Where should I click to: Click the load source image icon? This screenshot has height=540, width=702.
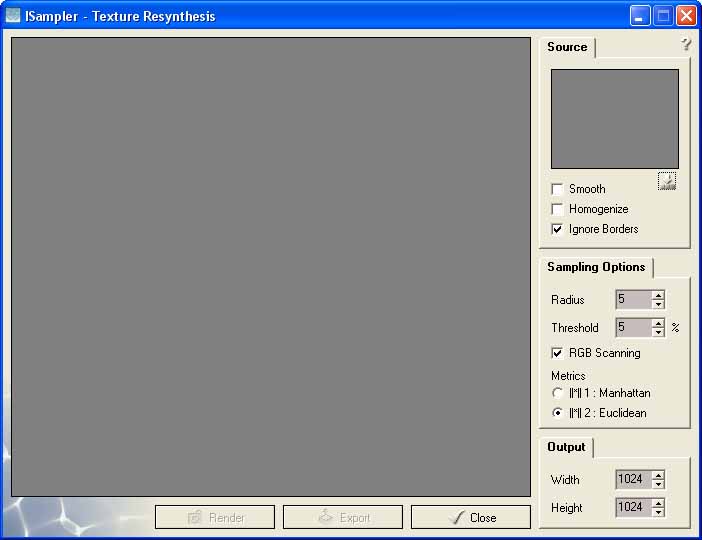pos(667,180)
